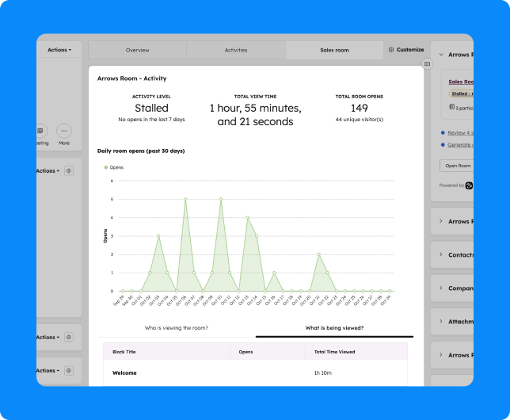Click the 'No opens in the last 7 days' text
Image resolution: width=510 pixels, height=420 pixels.
pyautogui.click(x=151, y=120)
